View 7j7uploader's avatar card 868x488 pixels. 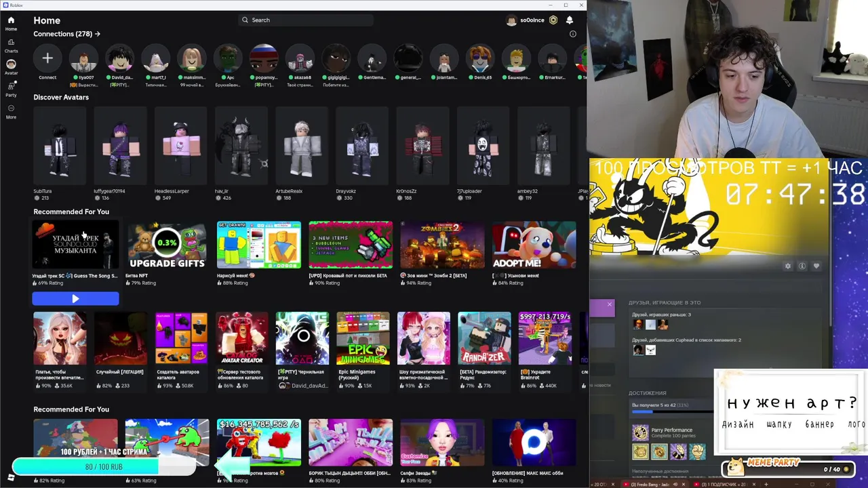click(x=484, y=145)
